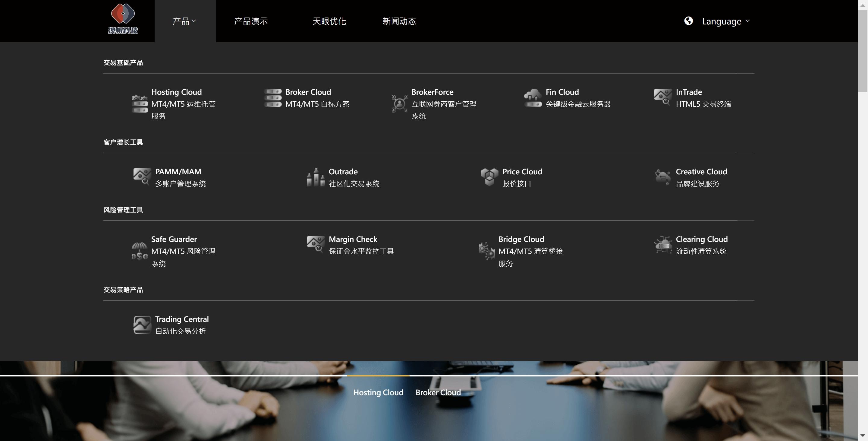Expand the Language selector dropdown
Screen dimensions: 868x441
pyautogui.click(x=726, y=21)
